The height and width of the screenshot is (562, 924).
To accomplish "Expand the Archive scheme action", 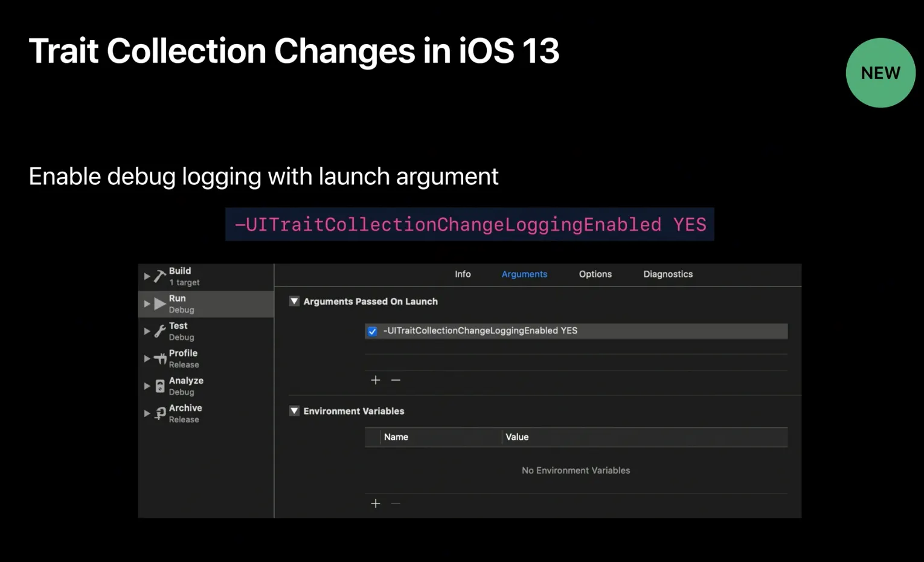I will (147, 413).
